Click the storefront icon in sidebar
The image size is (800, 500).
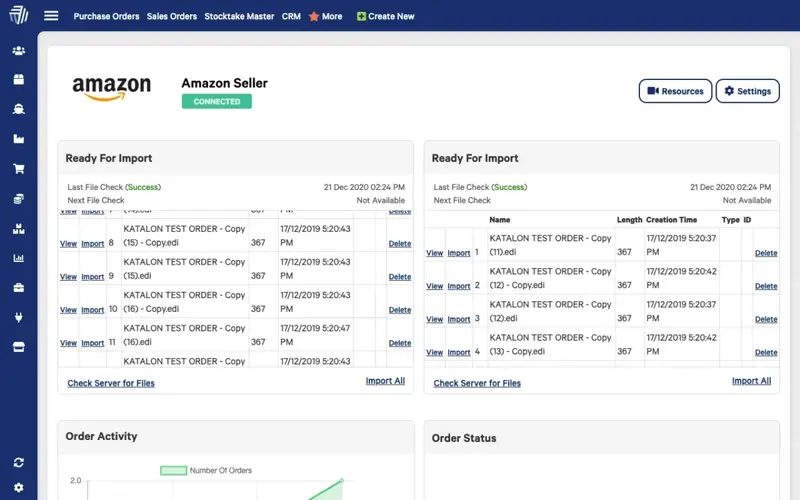point(18,347)
